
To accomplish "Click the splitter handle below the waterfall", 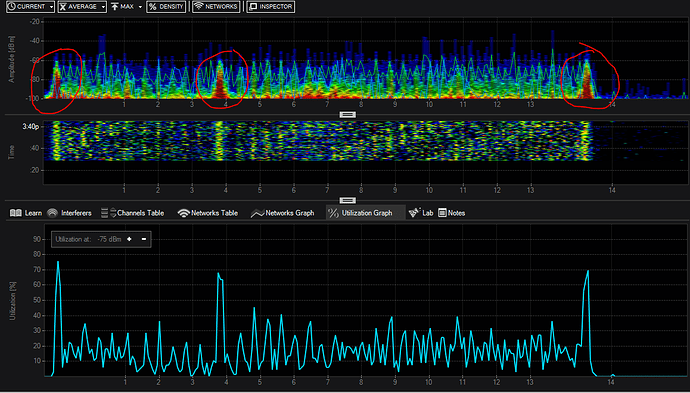I will tap(348, 201).
